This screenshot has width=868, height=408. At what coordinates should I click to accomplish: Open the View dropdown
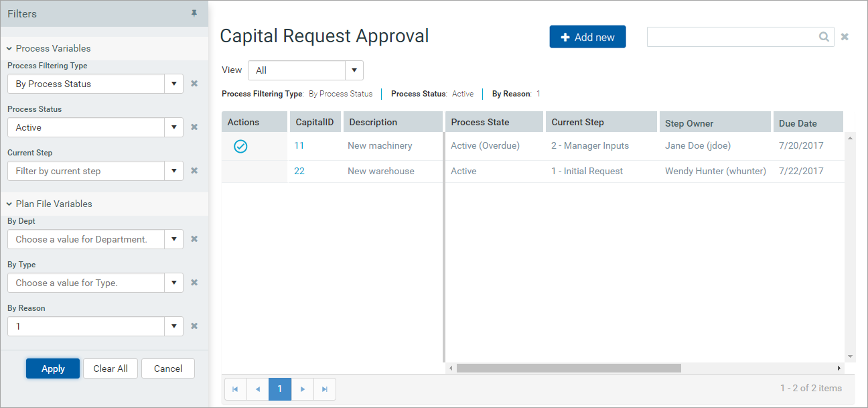click(354, 70)
